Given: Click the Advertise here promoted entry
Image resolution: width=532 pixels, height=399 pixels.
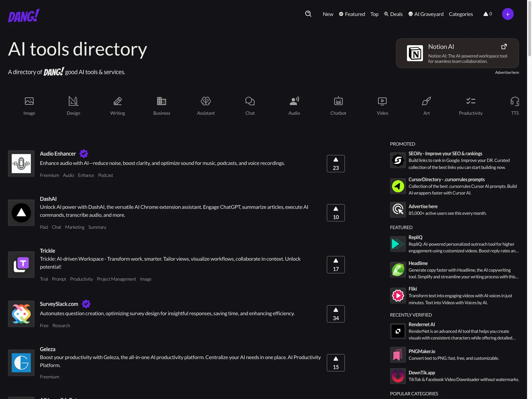Looking at the screenshot, I should [454, 210].
